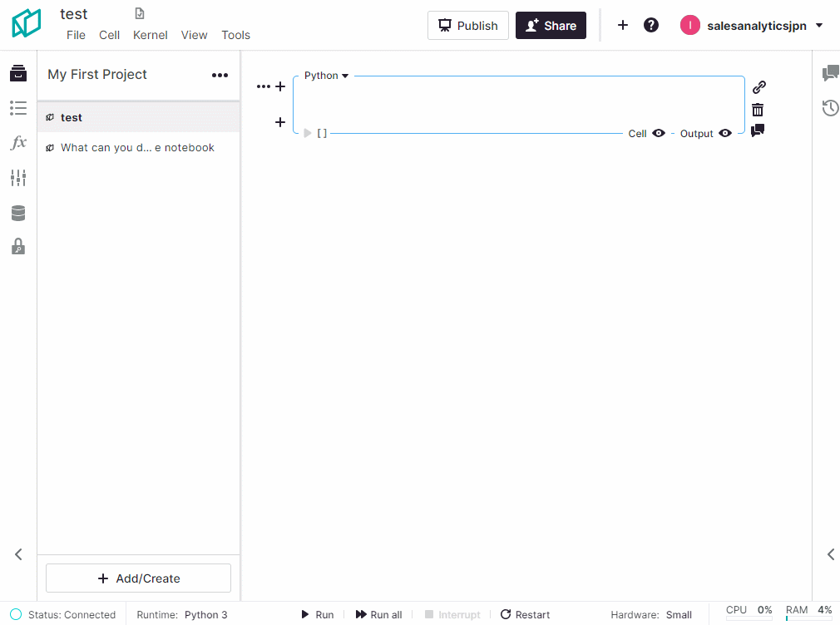Open the secrets lock sidebar icon
Image resolution: width=840 pixels, height=625 pixels.
click(x=18, y=247)
